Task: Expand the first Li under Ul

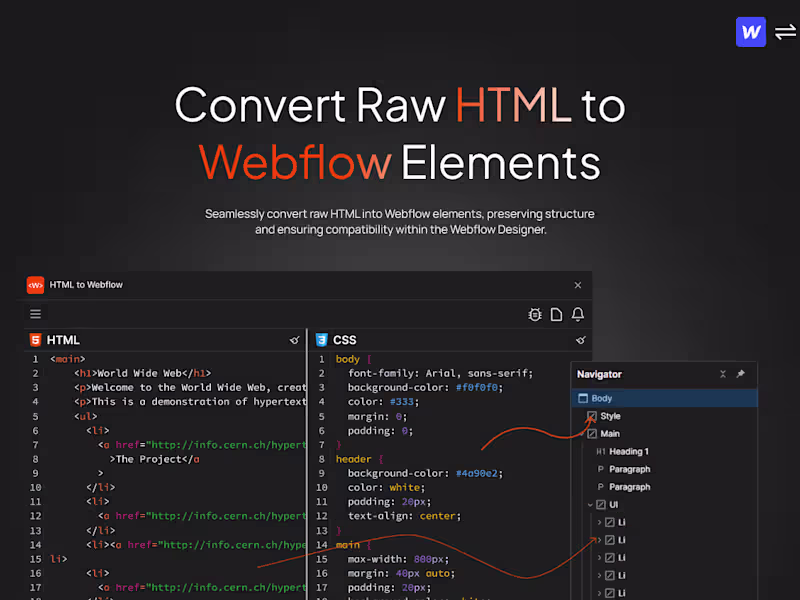Action: tap(599, 522)
